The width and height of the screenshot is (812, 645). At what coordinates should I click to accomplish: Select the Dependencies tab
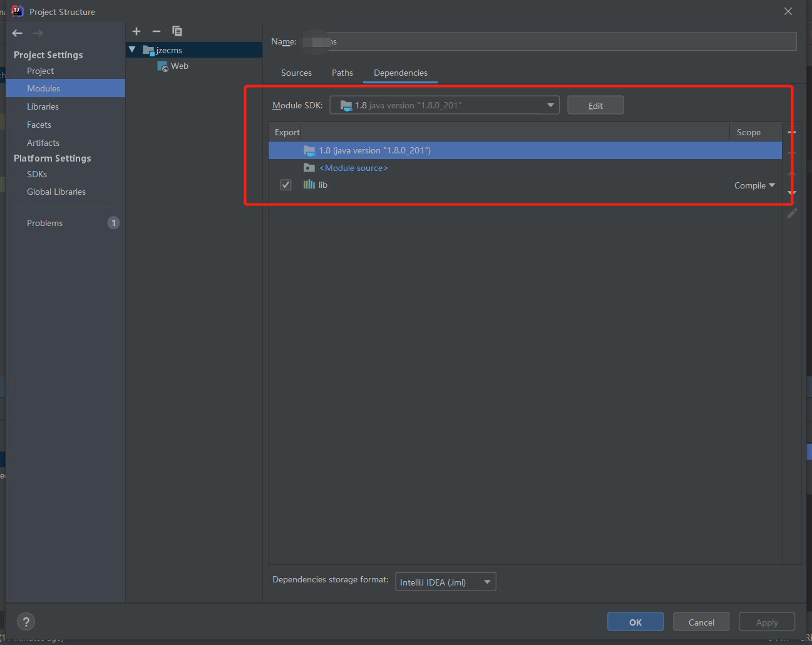(x=401, y=73)
